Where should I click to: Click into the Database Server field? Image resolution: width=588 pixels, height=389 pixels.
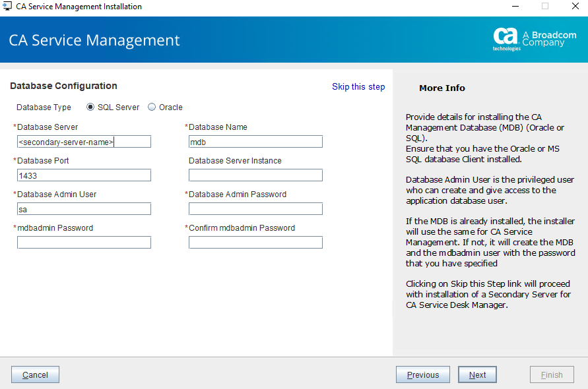(x=84, y=142)
